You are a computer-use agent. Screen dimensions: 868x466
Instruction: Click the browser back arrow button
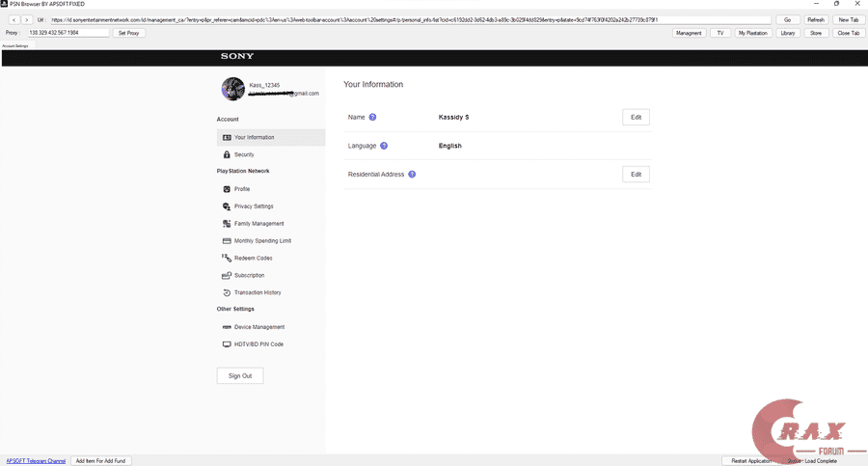point(14,20)
